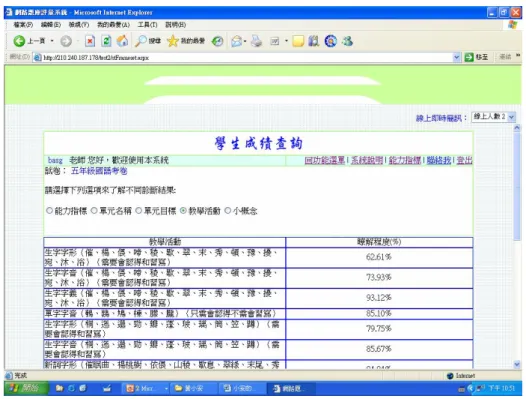
Task: Refresh the page with green arrows icon
Action: (106, 41)
